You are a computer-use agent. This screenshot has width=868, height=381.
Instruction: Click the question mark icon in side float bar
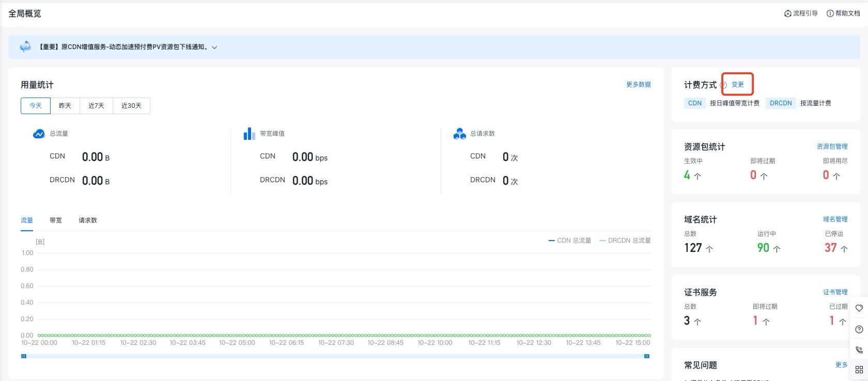point(859,329)
